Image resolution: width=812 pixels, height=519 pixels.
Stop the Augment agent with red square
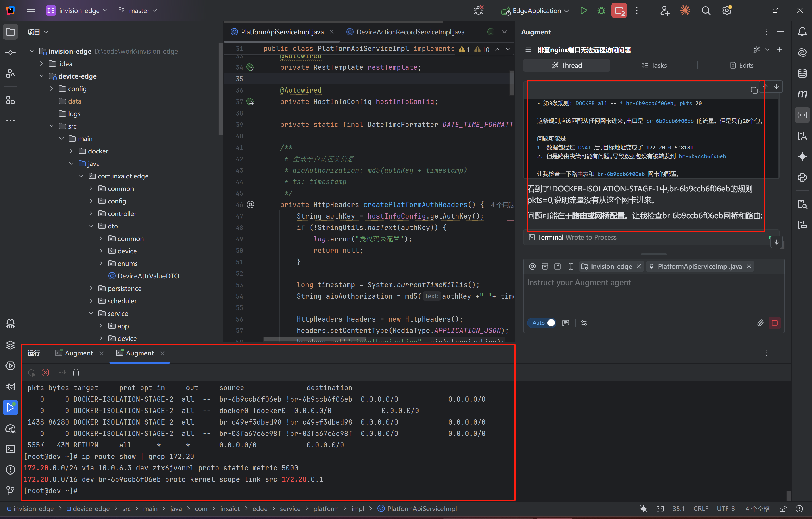coord(775,323)
